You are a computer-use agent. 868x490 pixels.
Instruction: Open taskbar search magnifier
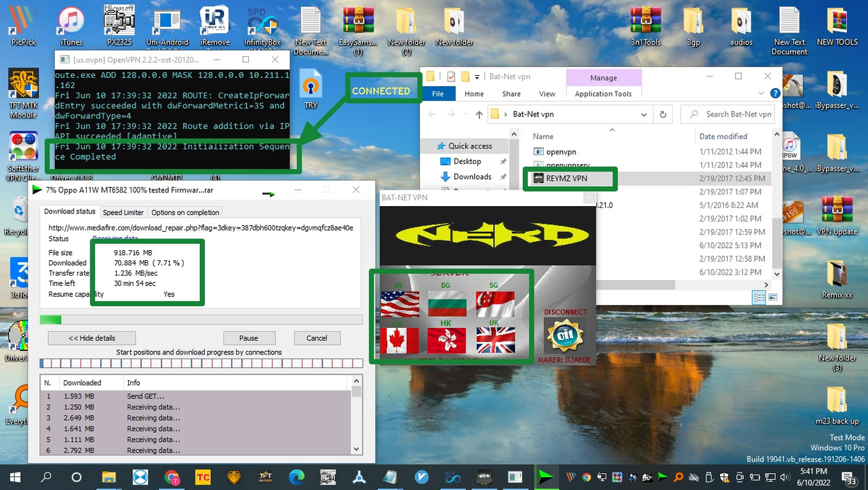[46, 477]
